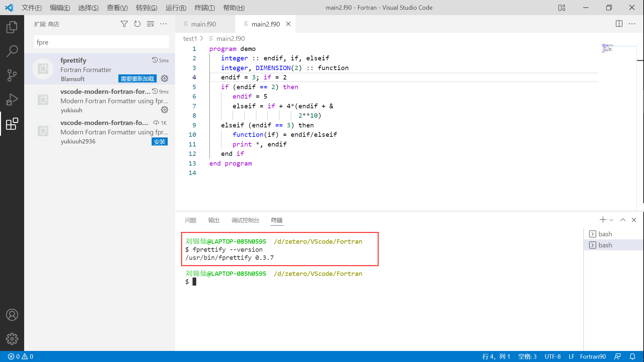This screenshot has height=362, width=644.
Task: Maximize the terminal panel size
Action: coord(623,220)
